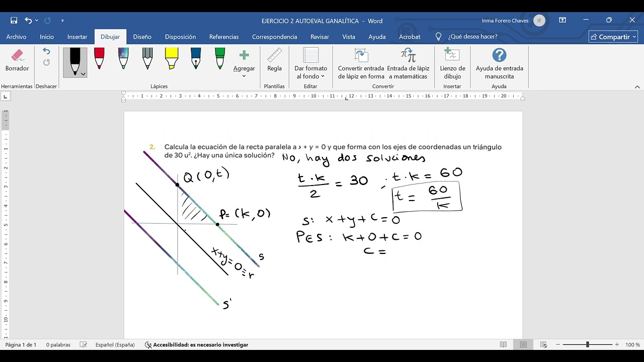Open zoom dialog via 100 %
This screenshot has width=644, height=362.
(632, 345)
